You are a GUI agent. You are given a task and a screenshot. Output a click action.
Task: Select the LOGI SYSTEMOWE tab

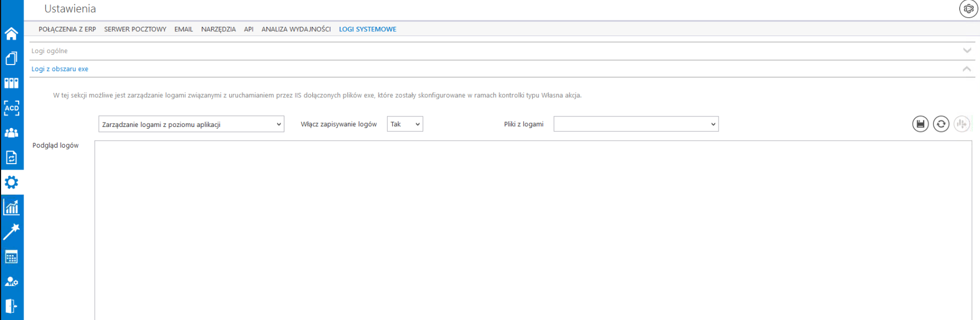367,29
